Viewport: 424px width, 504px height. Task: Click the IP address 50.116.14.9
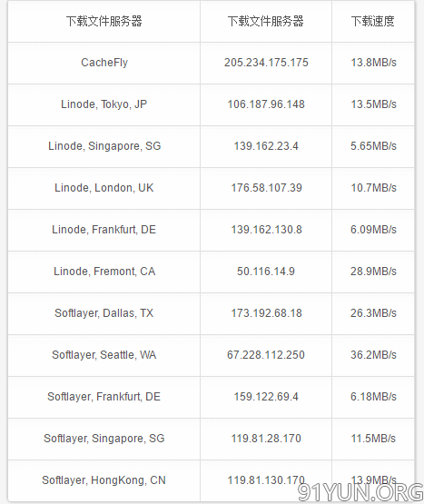(x=266, y=272)
